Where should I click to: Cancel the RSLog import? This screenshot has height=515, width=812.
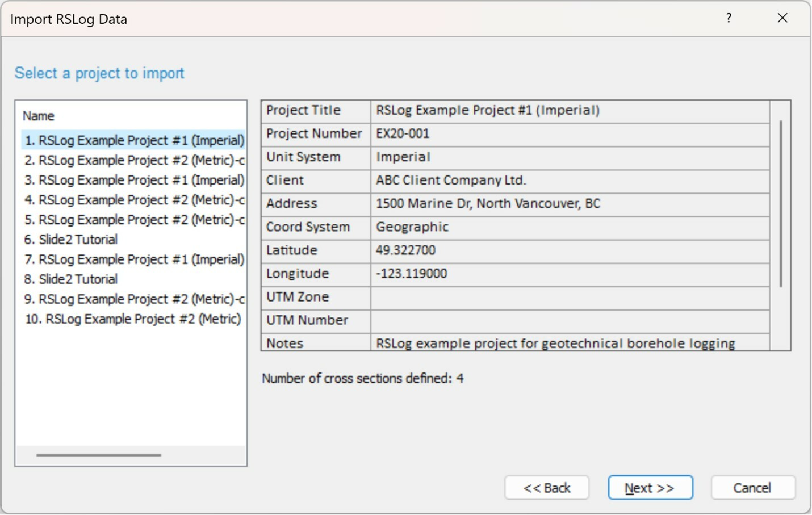[x=753, y=488]
